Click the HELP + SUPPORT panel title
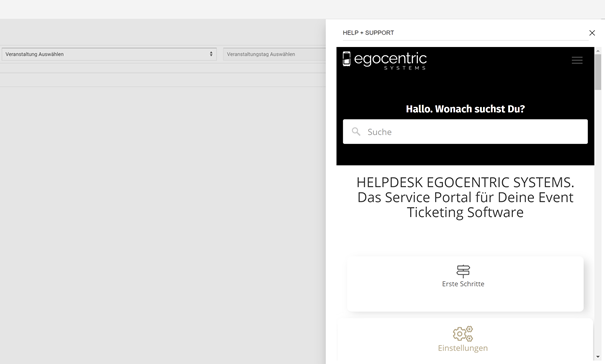Screen dimensions: 605x364 pyautogui.click(x=368, y=33)
